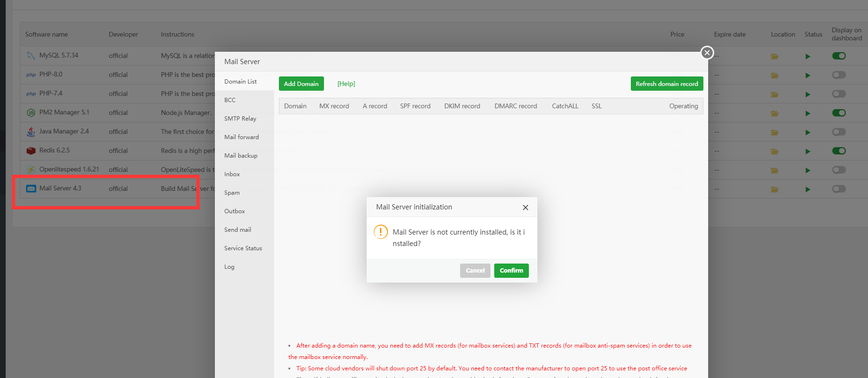Click the warning icon in the initialization dialog
Image resolution: width=868 pixels, height=378 pixels.
click(x=380, y=232)
